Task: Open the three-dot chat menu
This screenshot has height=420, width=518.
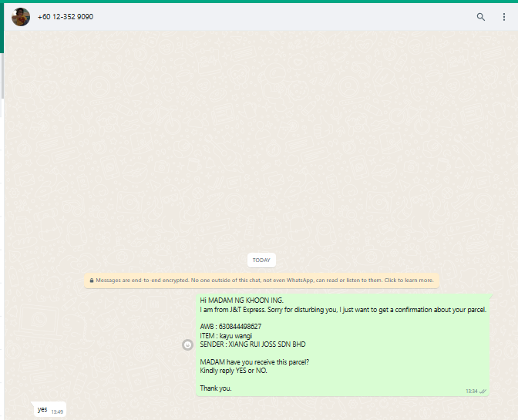Action: (504, 17)
